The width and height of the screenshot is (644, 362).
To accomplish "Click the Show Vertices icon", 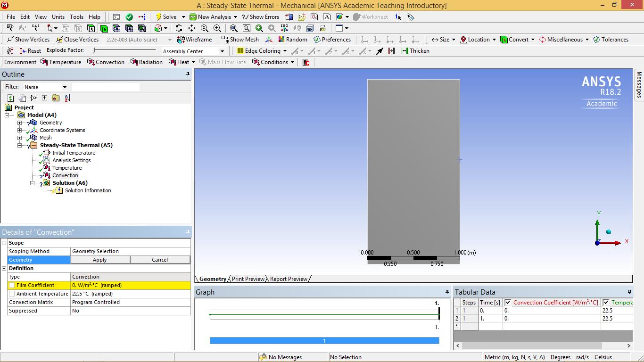I will [x=10, y=40].
